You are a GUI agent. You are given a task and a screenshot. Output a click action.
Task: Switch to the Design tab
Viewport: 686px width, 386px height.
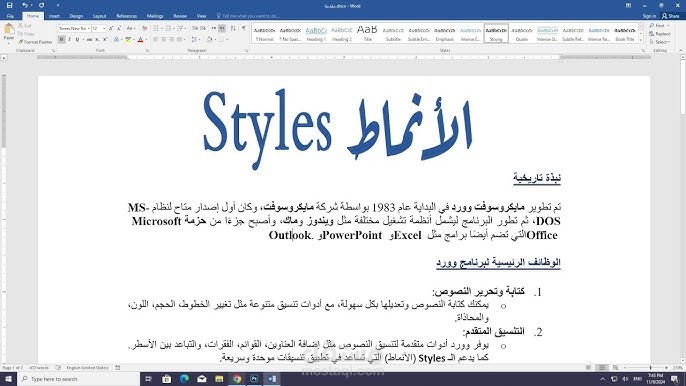76,16
